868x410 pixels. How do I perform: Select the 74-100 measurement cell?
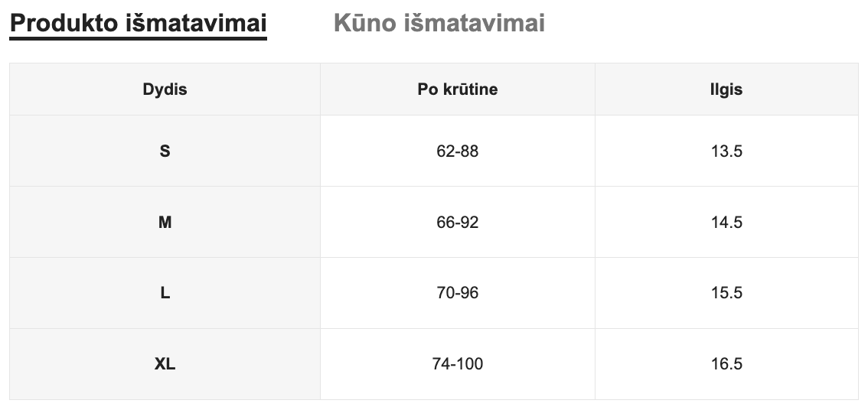click(x=458, y=364)
